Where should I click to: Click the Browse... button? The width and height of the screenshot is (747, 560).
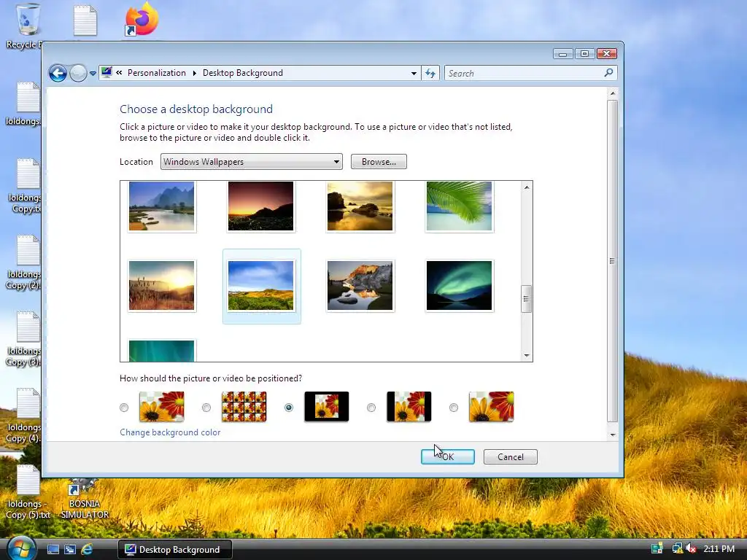coord(379,161)
